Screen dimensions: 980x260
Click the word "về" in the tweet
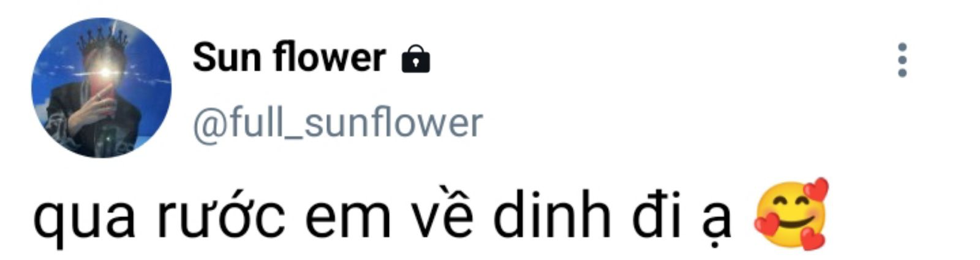tap(441, 215)
